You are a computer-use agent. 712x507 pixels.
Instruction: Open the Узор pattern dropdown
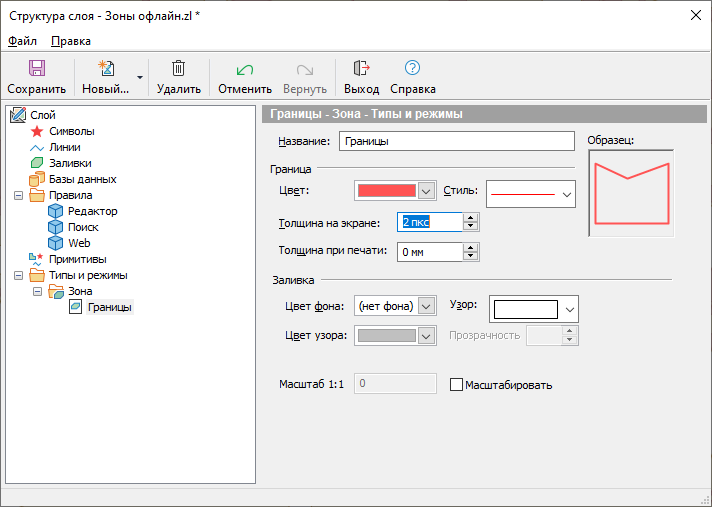[x=570, y=309]
